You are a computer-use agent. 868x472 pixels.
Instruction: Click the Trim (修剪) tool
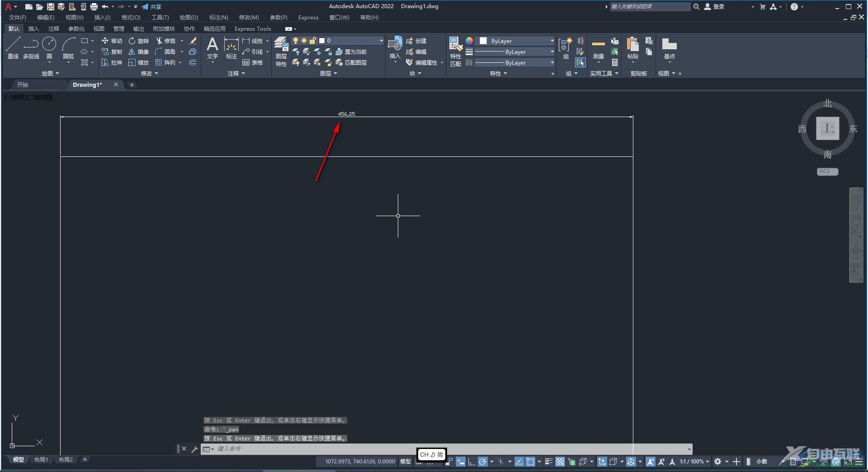pos(165,41)
